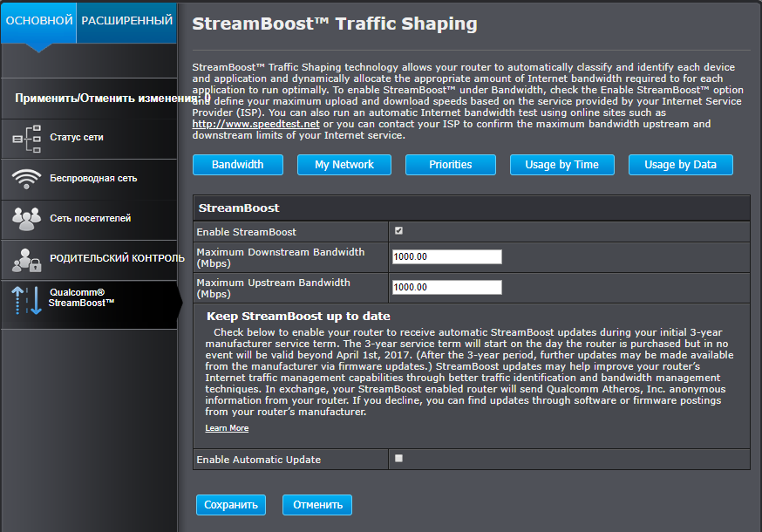Switch to the ОСНОВНОЙ tab
Viewport: 762px width, 532px height.
point(39,21)
